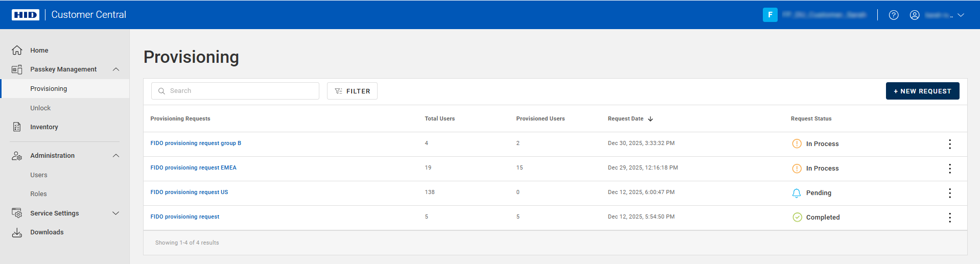Navigate to Downloads in sidebar

[46, 232]
